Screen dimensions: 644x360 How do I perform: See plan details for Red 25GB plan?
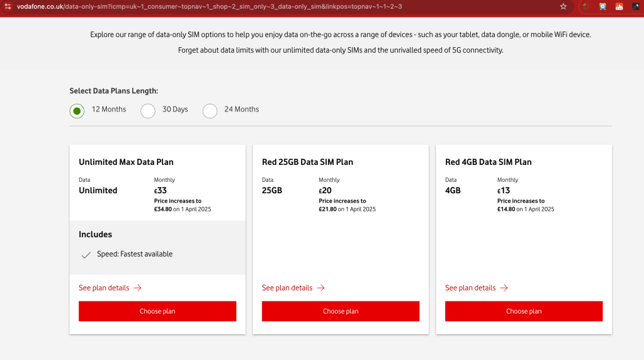point(287,288)
